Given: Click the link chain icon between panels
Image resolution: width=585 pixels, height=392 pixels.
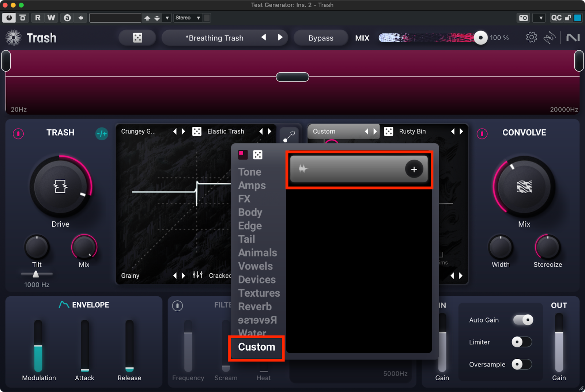Looking at the screenshot, I should pyautogui.click(x=289, y=136).
